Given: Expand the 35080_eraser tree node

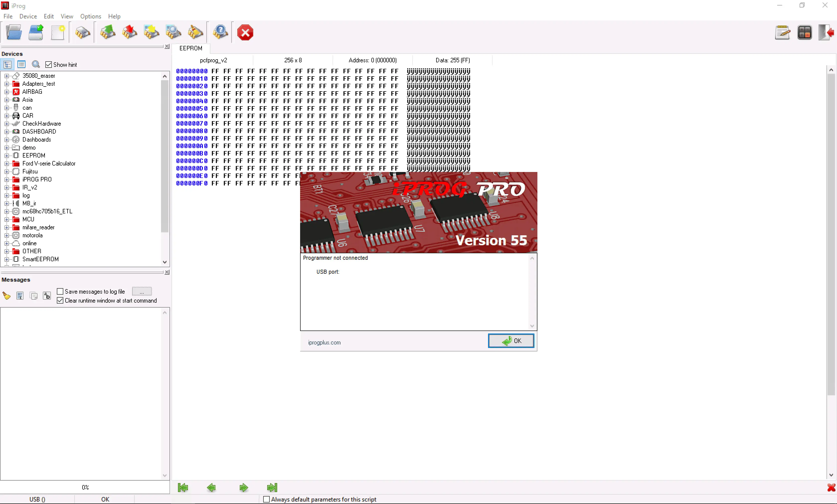Looking at the screenshot, I should click(6, 76).
